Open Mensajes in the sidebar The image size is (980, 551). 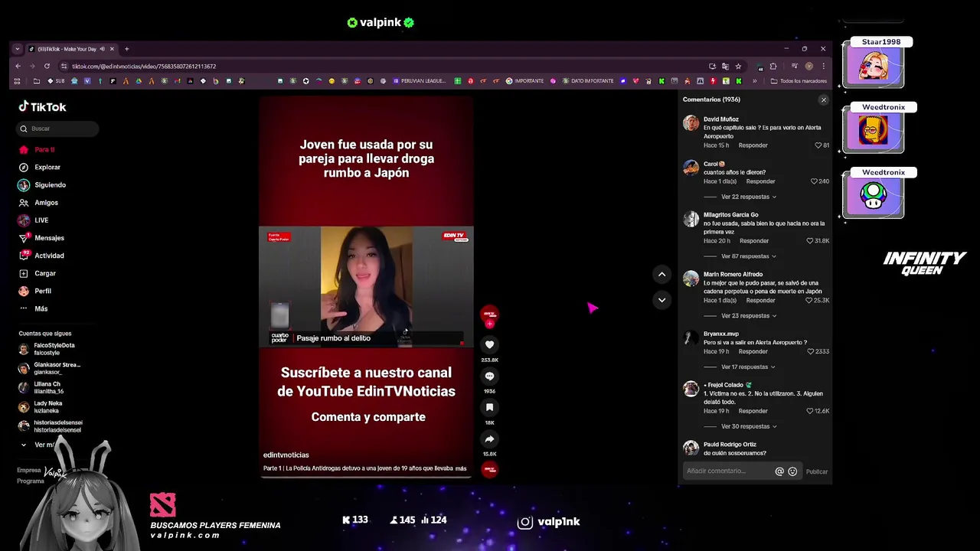(41, 237)
